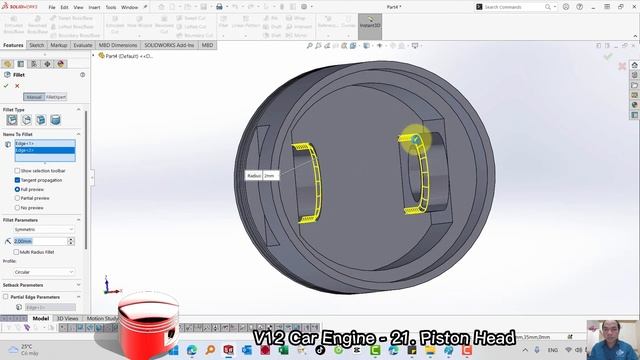Viewport: 640px width, 360px height.
Task: Confirm fillet via green check in graphics corner
Action: point(608,57)
